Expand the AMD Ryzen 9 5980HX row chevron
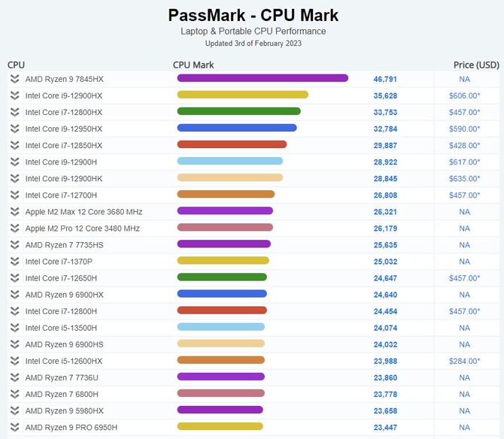The width and height of the screenshot is (504, 439). coord(14,410)
